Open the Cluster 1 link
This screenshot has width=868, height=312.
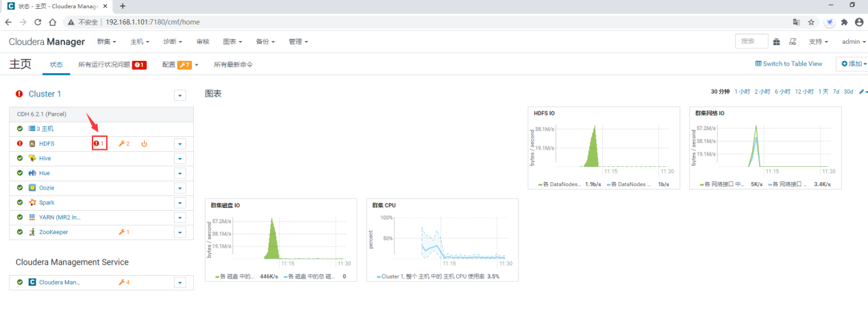point(45,94)
